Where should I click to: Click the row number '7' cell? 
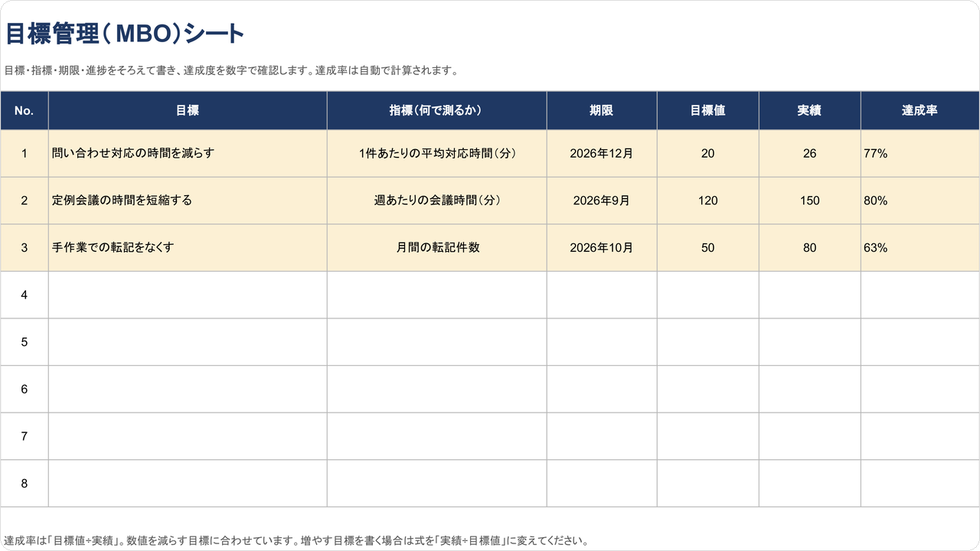(24, 436)
